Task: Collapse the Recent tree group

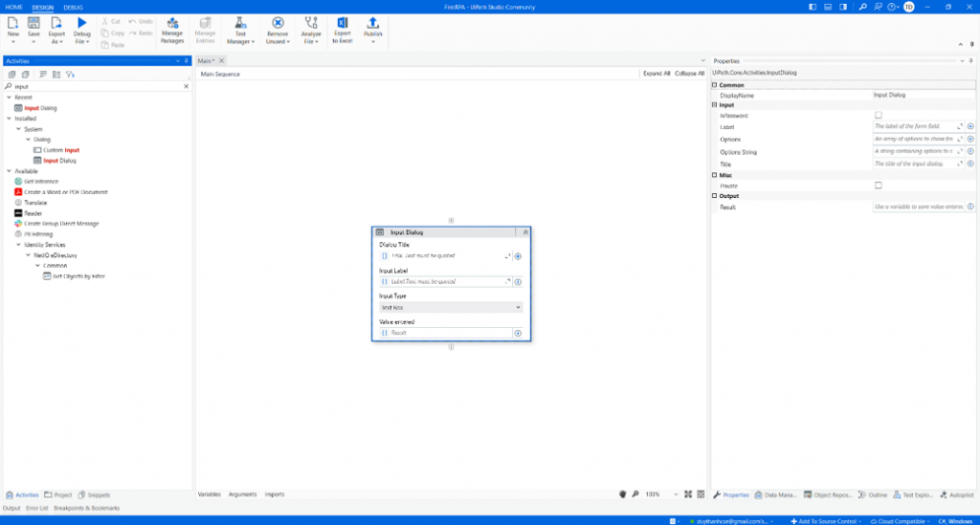Action: [x=9, y=98]
